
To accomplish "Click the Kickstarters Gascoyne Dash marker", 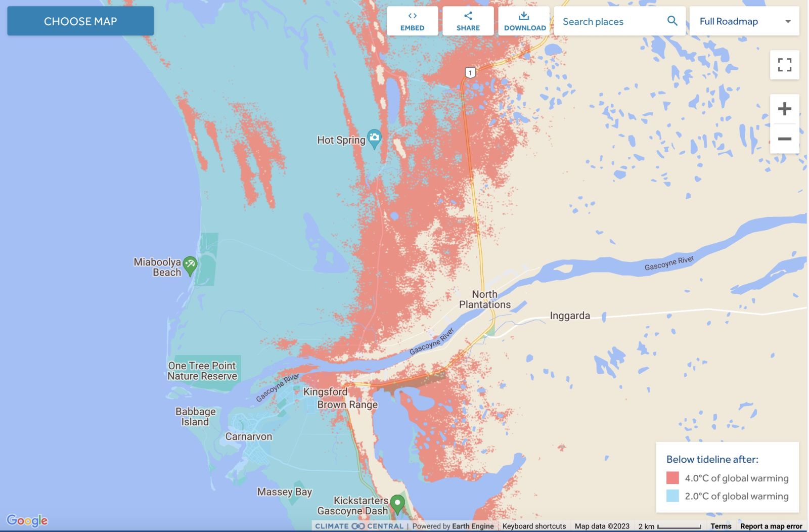I will click(x=397, y=505).
